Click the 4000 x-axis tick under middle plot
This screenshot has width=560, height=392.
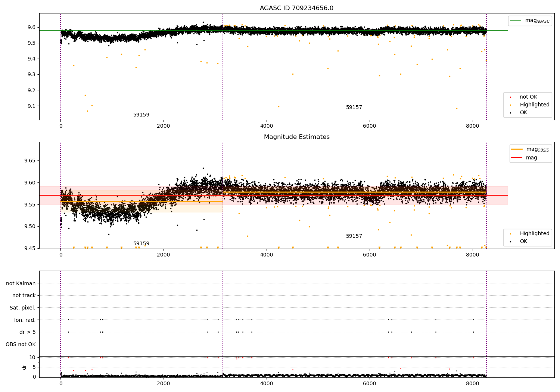(x=267, y=255)
